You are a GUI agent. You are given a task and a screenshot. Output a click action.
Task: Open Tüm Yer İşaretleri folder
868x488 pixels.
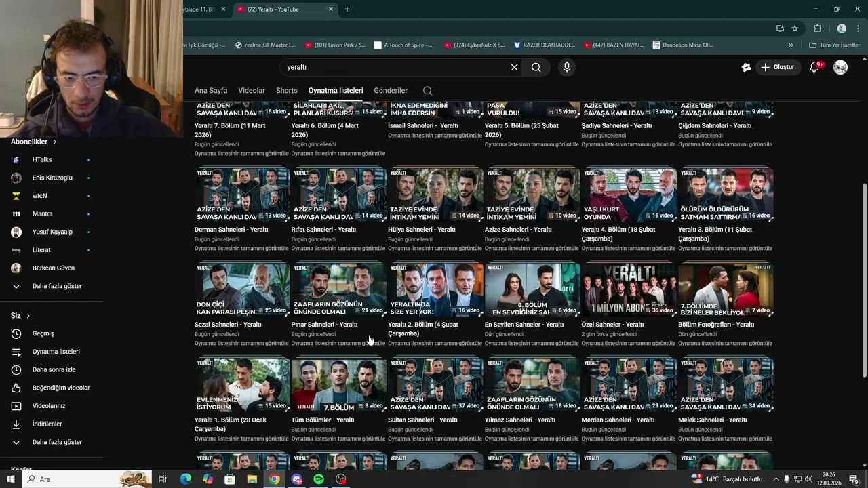click(x=835, y=45)
